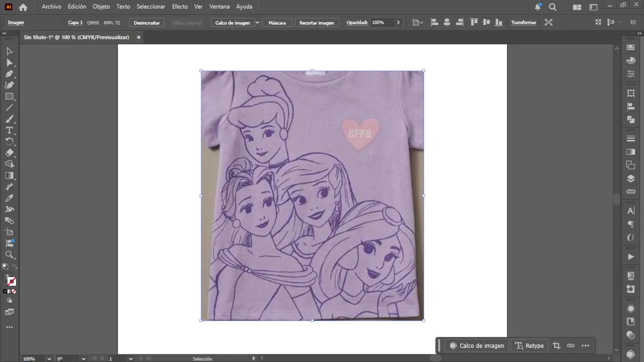This screenshot has height=362, width=644.
Task: Select the Eyedropper tool
Action: (x=9, y=198)
